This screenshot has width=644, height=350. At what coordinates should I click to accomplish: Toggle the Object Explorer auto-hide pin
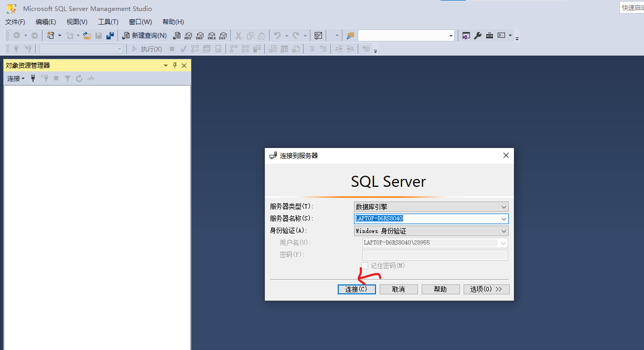(174, 65)
